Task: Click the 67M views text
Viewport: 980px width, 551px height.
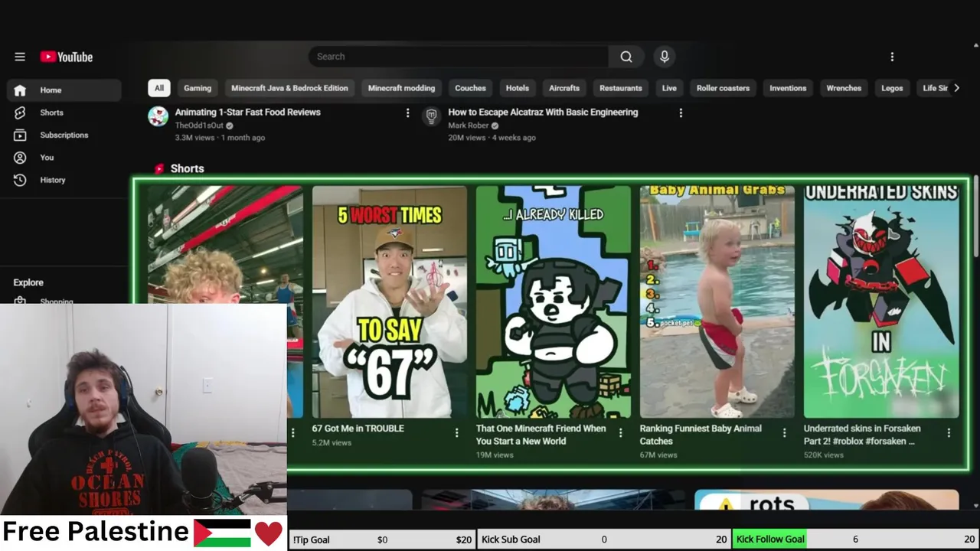Action: tap(658, 455)
